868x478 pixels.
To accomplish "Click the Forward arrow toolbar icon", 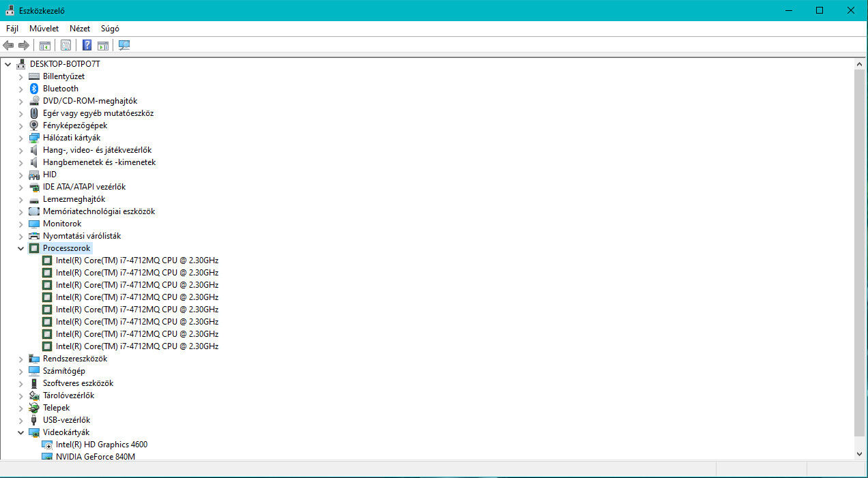I will point(24,46).
